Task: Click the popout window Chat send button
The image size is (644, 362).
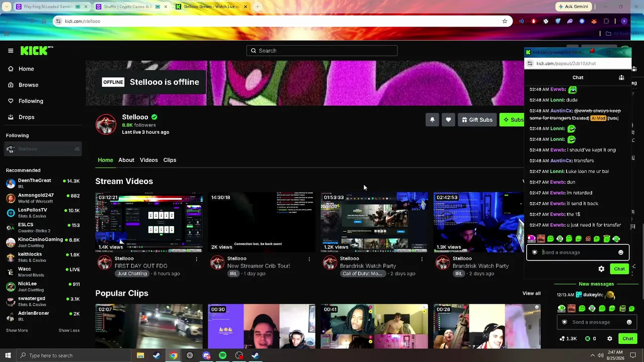Action: click(619, 269)
